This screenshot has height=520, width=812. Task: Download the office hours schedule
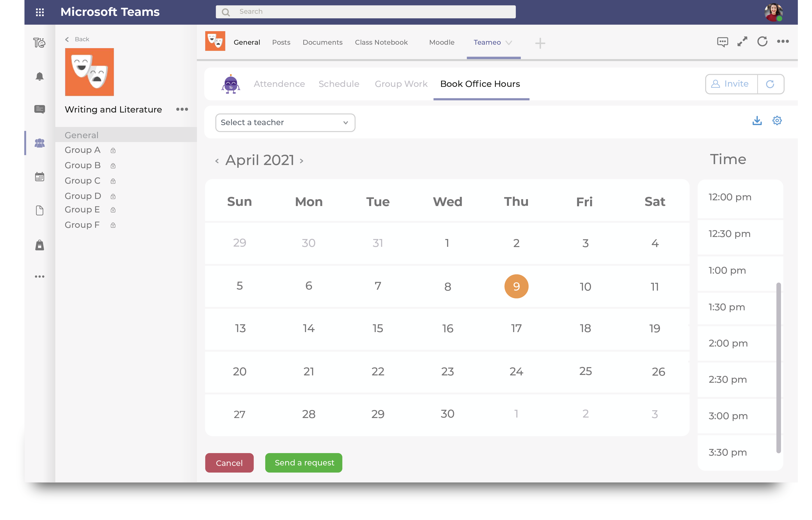tap(757, 121)
